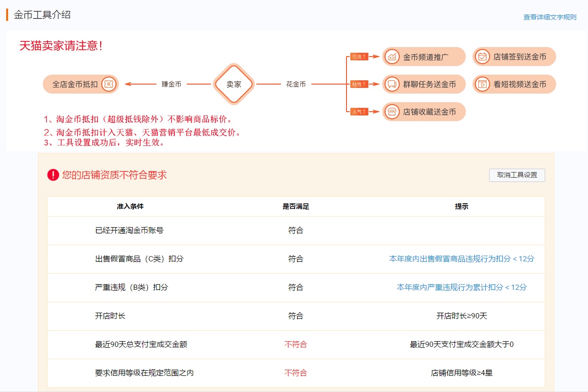Click the 要求信用等级在规定范围之内 row label

coord(145,373)
